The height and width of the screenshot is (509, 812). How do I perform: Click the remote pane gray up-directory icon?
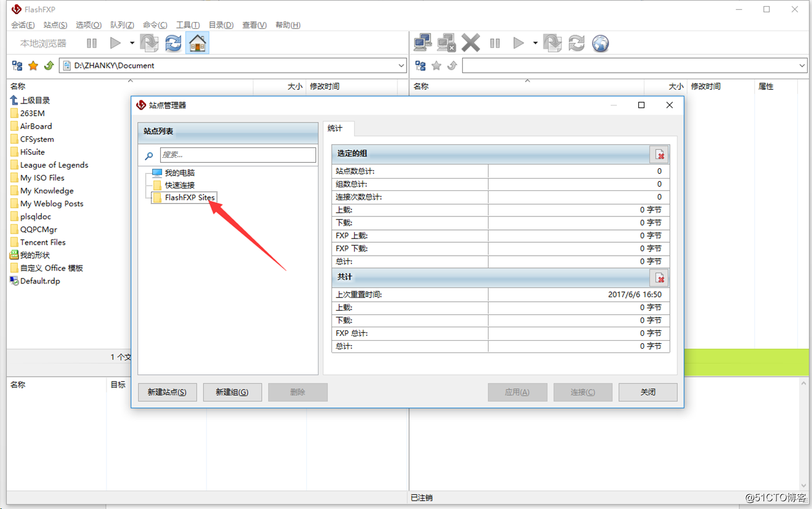tap(452, 65)
